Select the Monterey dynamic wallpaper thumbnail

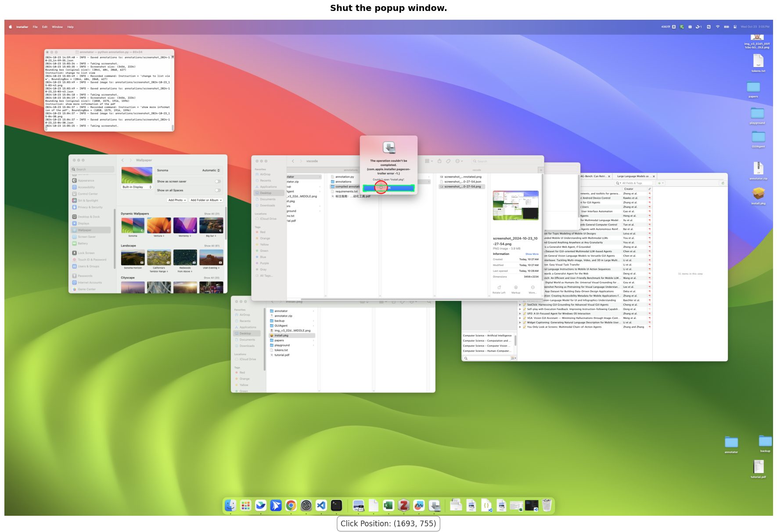185,225
